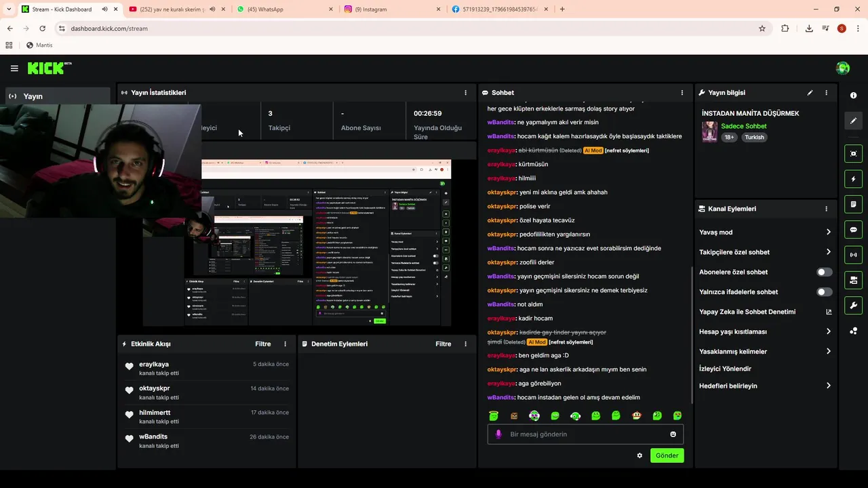
Task: Click wBandits in activity feed
Action: click(153, 436)
